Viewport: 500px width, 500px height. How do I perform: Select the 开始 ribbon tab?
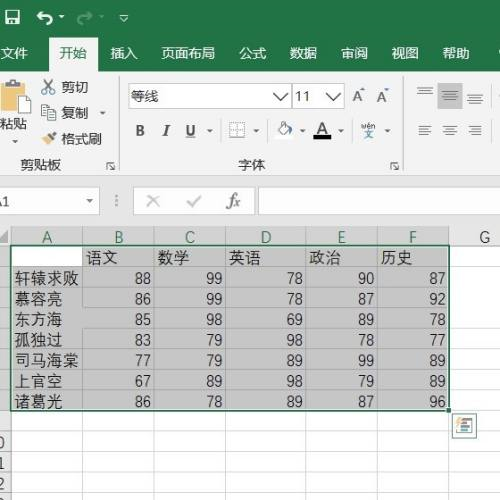click(73, 53)
